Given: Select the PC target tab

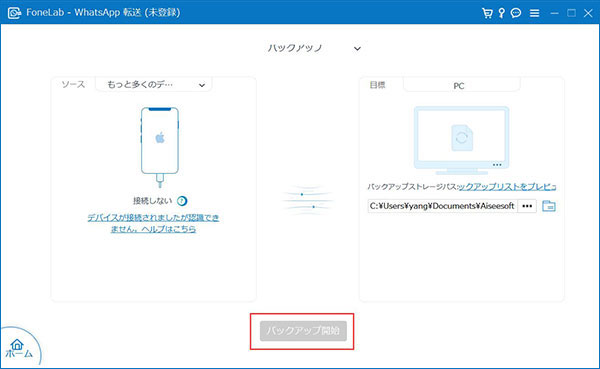Looking at the screenshot, I should [x=461, y=85].
